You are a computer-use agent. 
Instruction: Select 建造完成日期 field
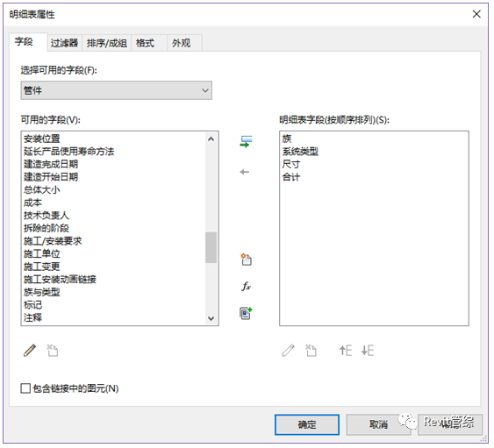(51, 164)
